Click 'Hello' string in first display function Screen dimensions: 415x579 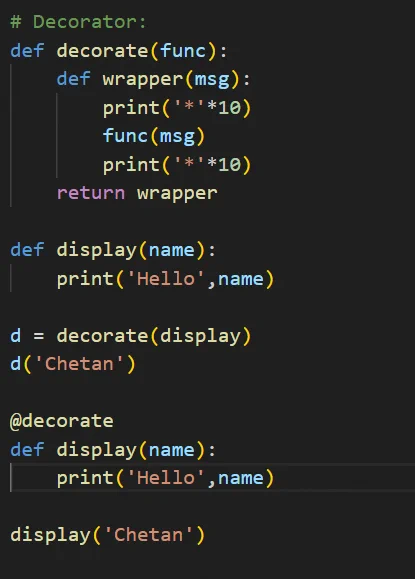(166, 278)
